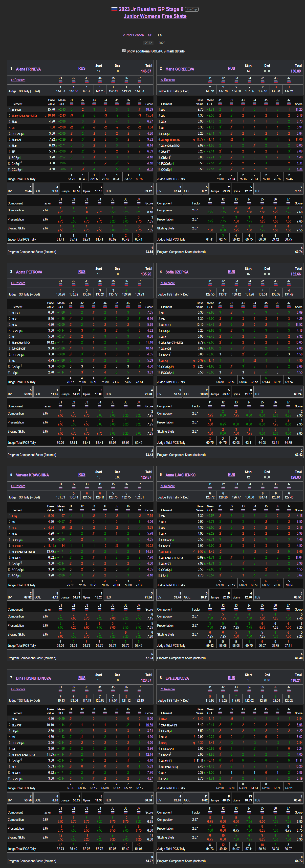This screenshot has width=305, height=868.
Task: Switch to the SP segment tab
Action: pyautogui.click(x=150, y=35)
